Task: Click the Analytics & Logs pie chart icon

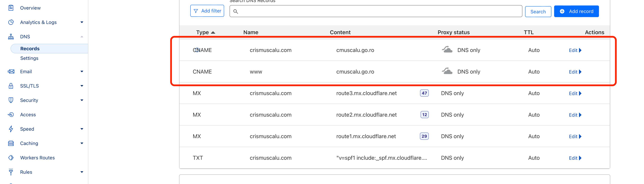Action: [x=11, y=22]
